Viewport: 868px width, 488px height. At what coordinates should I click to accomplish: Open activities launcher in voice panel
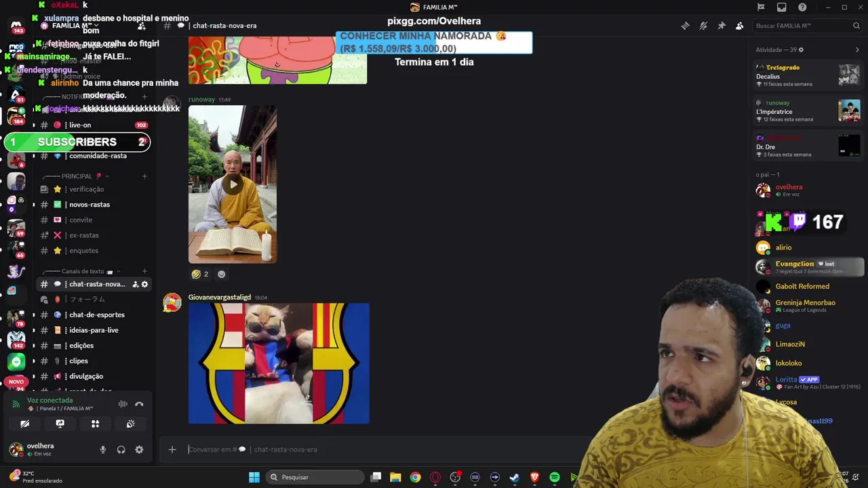point(95,424)
